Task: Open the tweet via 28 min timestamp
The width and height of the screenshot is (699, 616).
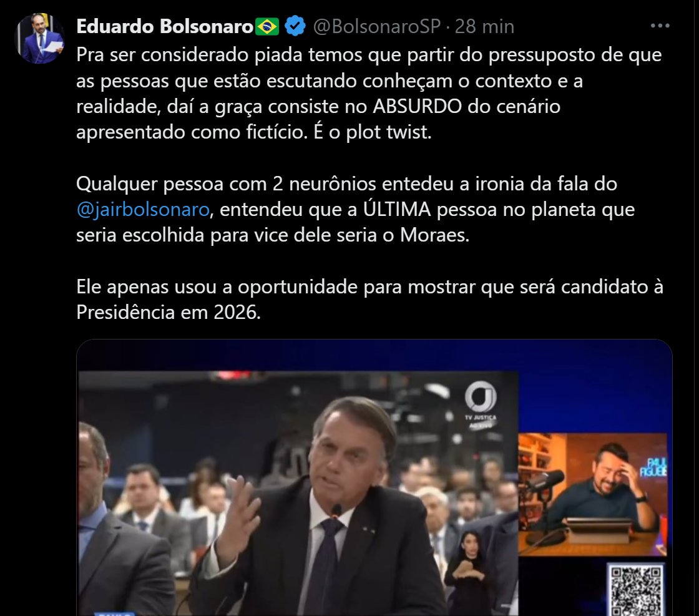Action: tap(484, 26)
